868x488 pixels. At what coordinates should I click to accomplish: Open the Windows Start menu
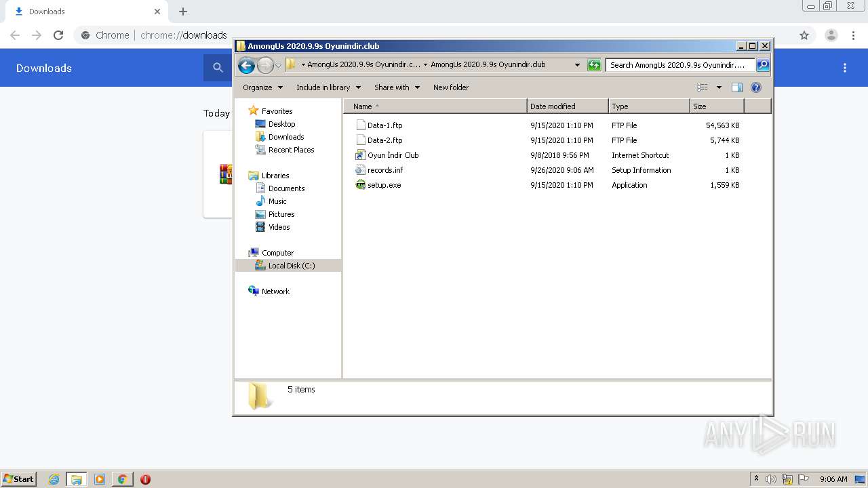pos(19,479)
